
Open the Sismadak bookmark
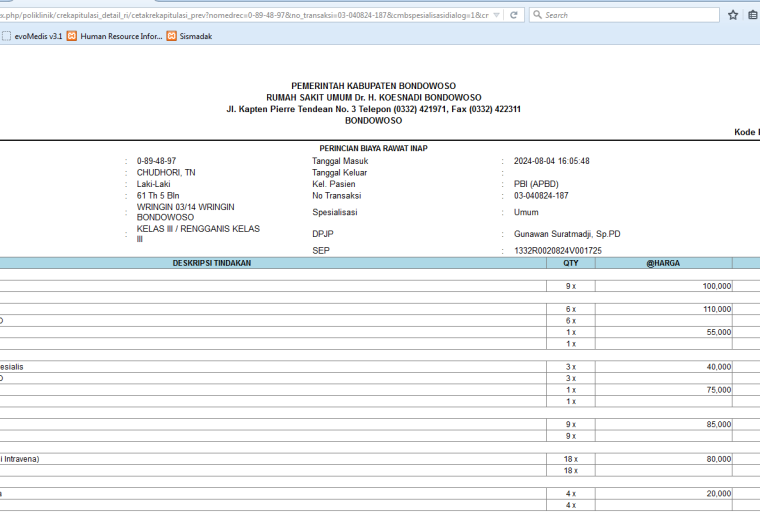196,36
